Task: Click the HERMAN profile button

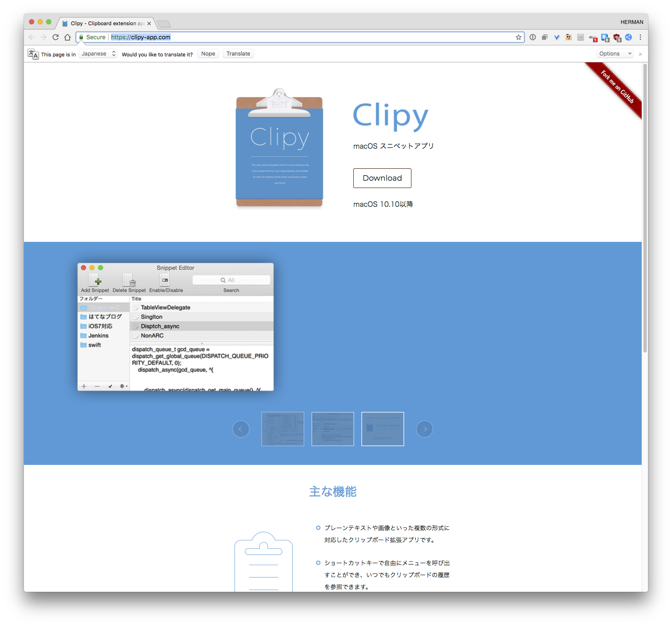Action: click(x=632, y=22)
